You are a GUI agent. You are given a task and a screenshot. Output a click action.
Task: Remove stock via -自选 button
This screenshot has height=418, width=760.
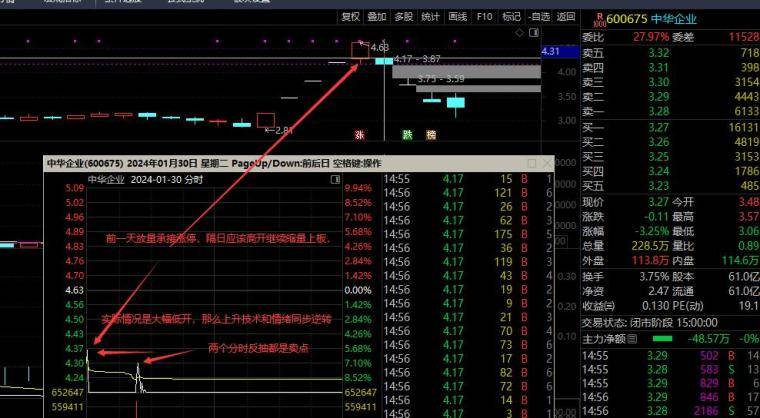[x=539, y=16]
